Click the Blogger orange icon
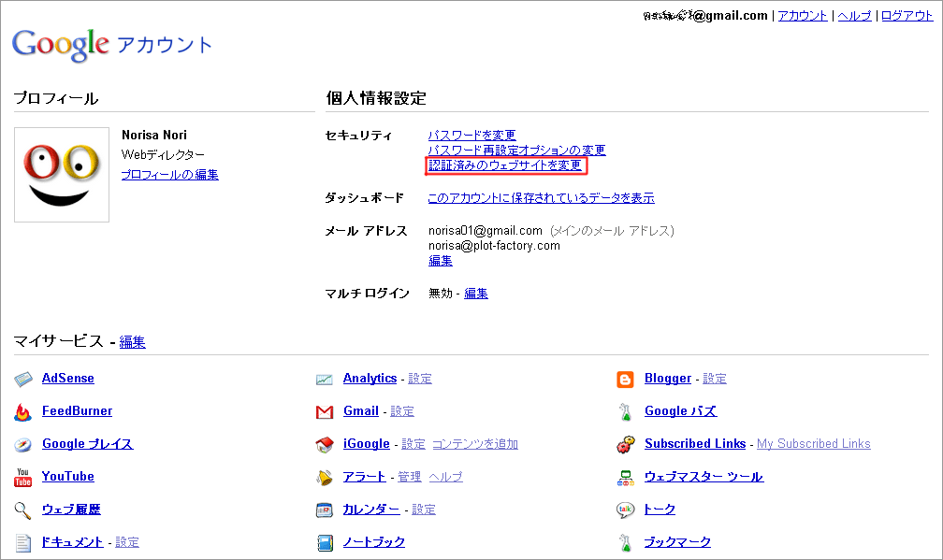Image resolution: width=943 pixels, height=560 pixels. (626, 380)
